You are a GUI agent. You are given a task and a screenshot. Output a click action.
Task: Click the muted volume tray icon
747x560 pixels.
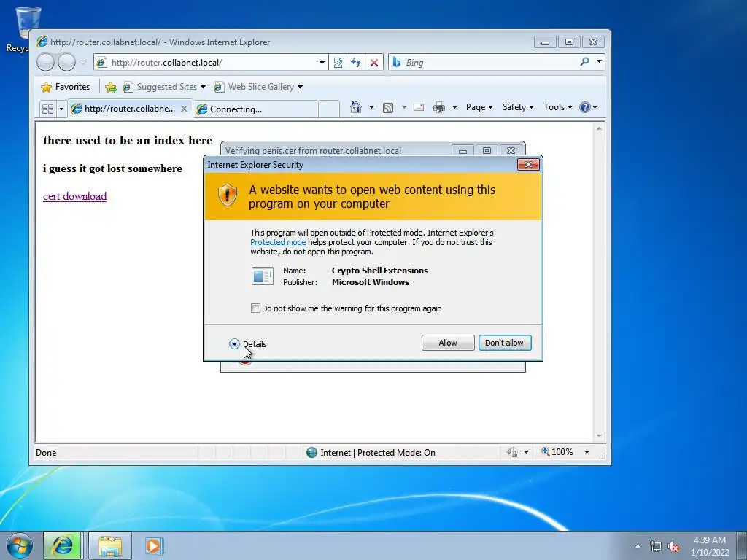point(673,547)
